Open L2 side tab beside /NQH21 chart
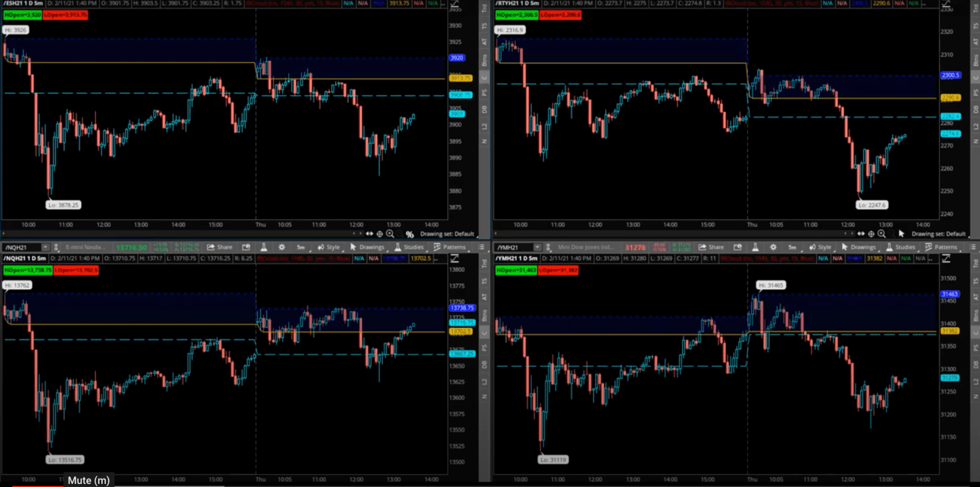Image resolution: width=980 pixels, height=487 pixels. click(x=484, y=381)
